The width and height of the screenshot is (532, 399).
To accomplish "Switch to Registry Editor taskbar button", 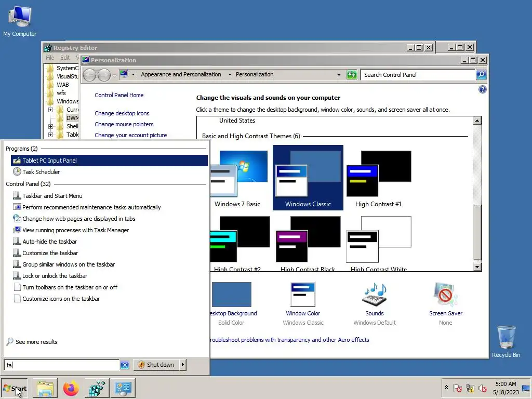I will click(x=97, y=389).
